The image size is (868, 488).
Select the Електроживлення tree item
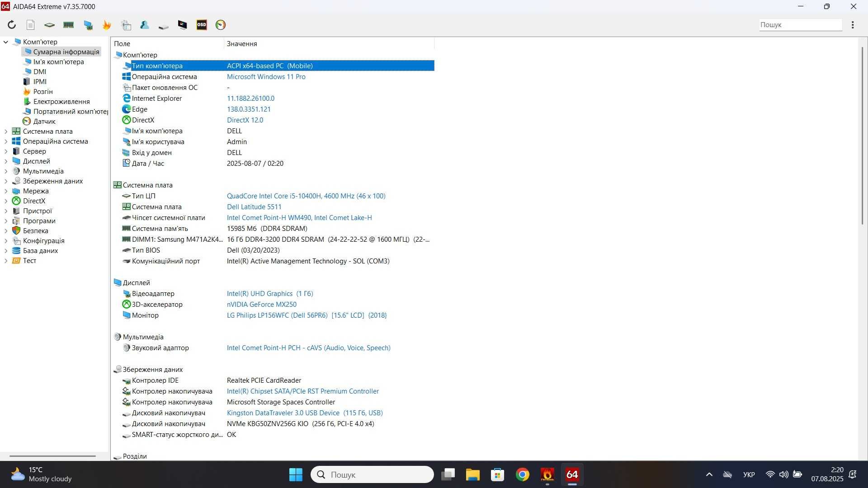click(x=57, y=102)
